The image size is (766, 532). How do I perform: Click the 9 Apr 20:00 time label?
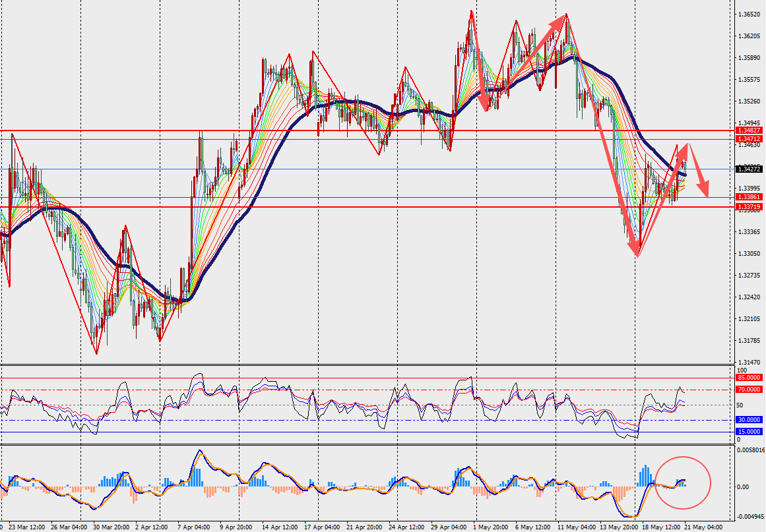click(x=236, y=527)
